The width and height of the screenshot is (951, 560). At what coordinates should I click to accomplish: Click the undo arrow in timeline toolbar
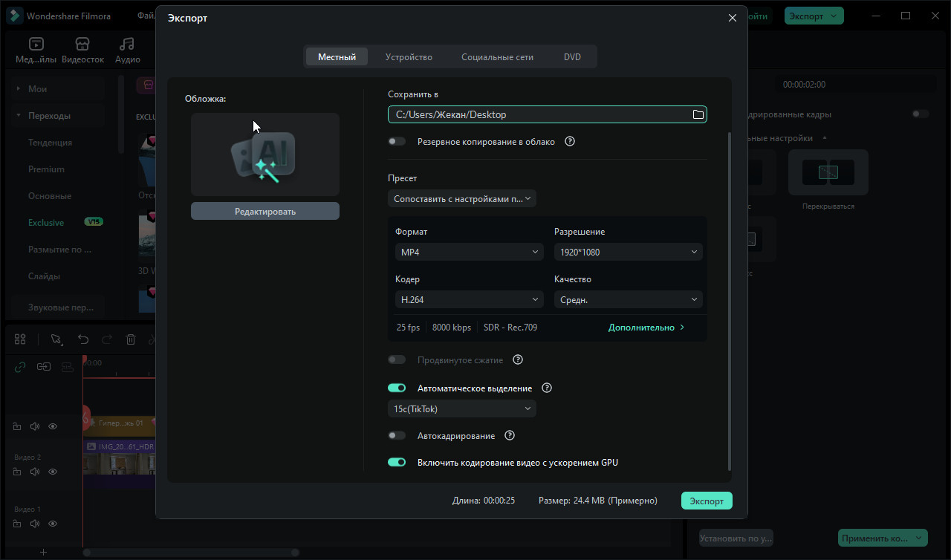click(83, 339)
